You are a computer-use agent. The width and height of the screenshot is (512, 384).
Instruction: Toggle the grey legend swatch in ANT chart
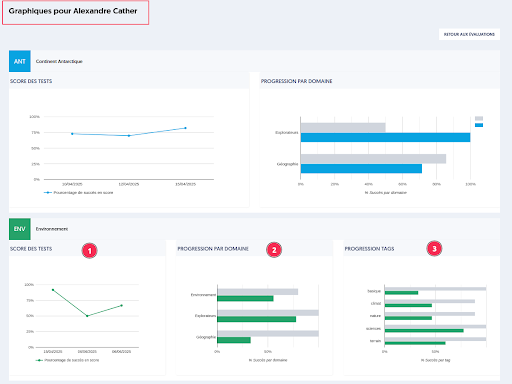tap(479, 118)
